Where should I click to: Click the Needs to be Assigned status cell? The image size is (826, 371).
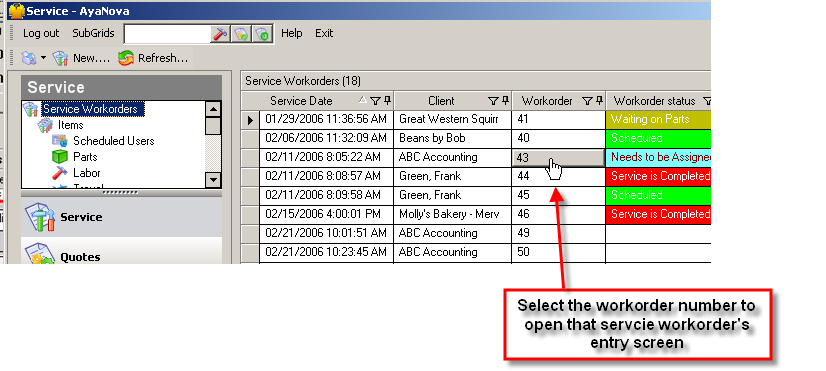tap(658, 158)
